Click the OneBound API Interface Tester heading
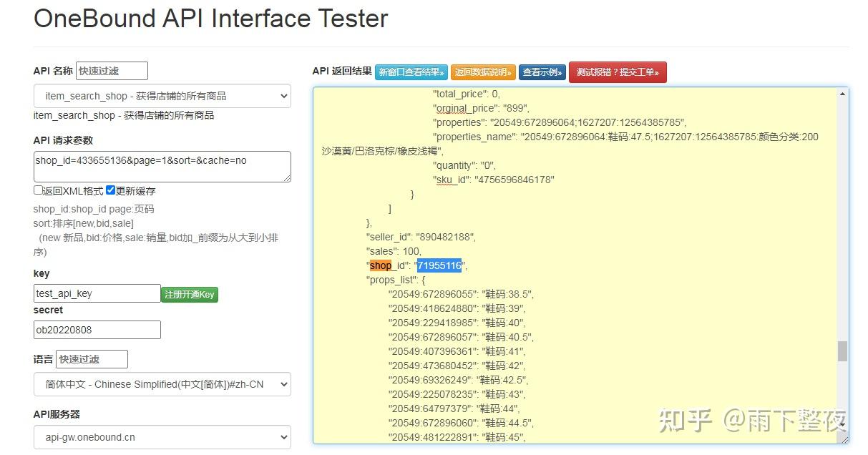Viewport: 868px width, 455px height. click(211, 19)
